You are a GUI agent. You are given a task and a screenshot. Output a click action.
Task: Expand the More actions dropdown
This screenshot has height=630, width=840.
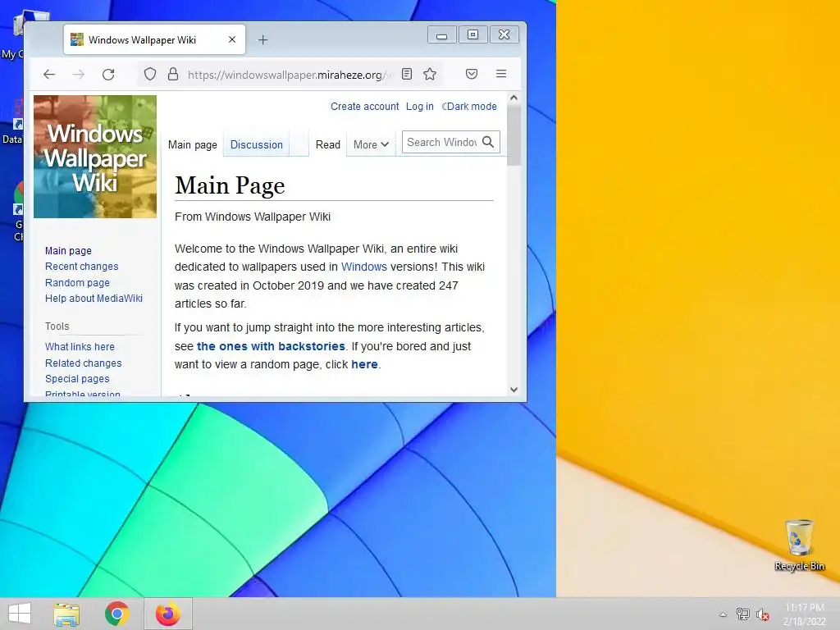(x=371, y=144)
